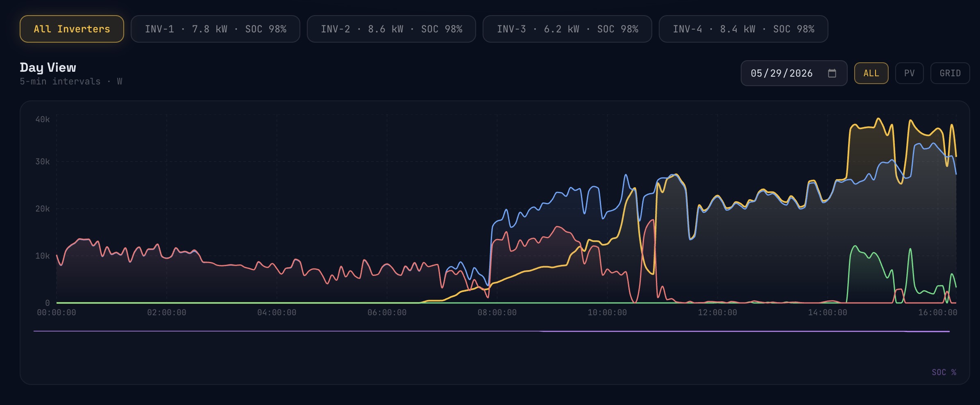Click the 02:00:00 time axis label

coord(167,312)
